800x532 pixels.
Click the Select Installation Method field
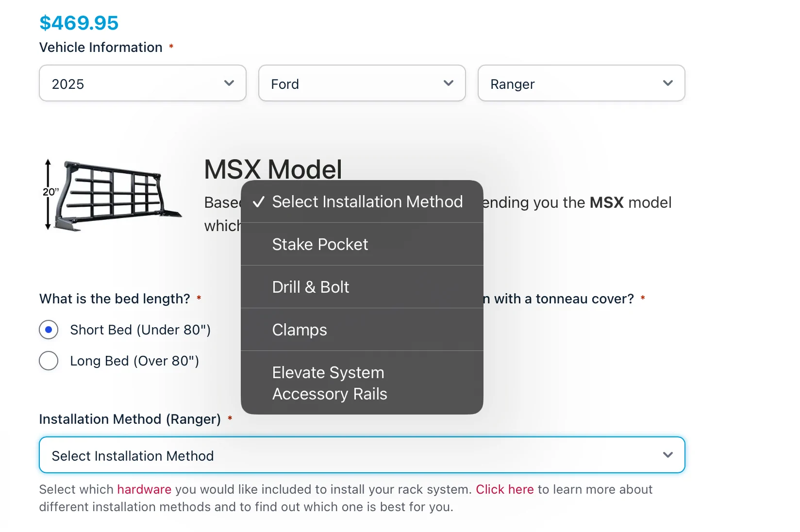(x=362, y=455)
